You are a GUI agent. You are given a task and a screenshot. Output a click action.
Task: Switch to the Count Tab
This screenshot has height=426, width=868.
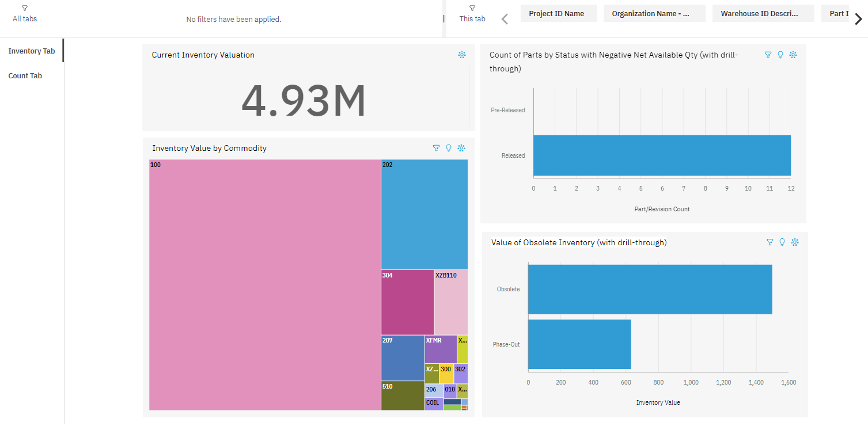click(x=25, y=76)
